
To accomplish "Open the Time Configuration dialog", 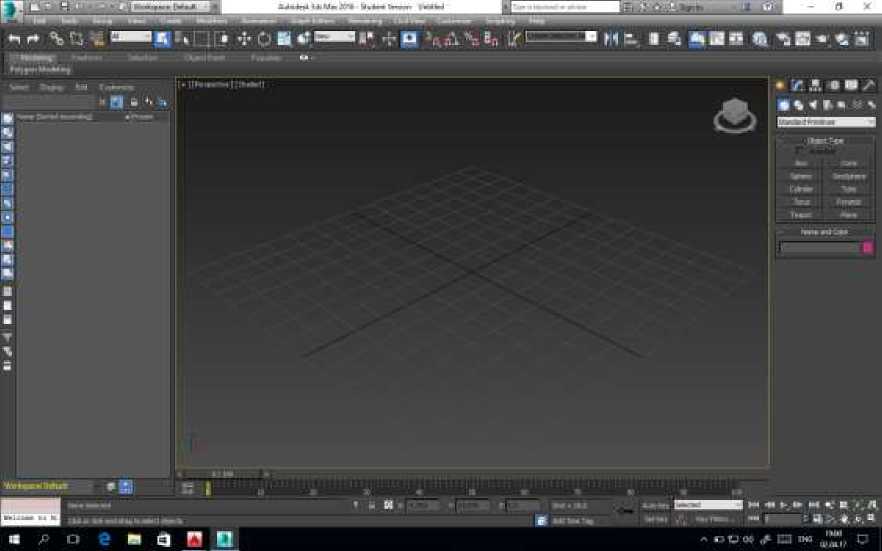I will [x=817, y=518].
